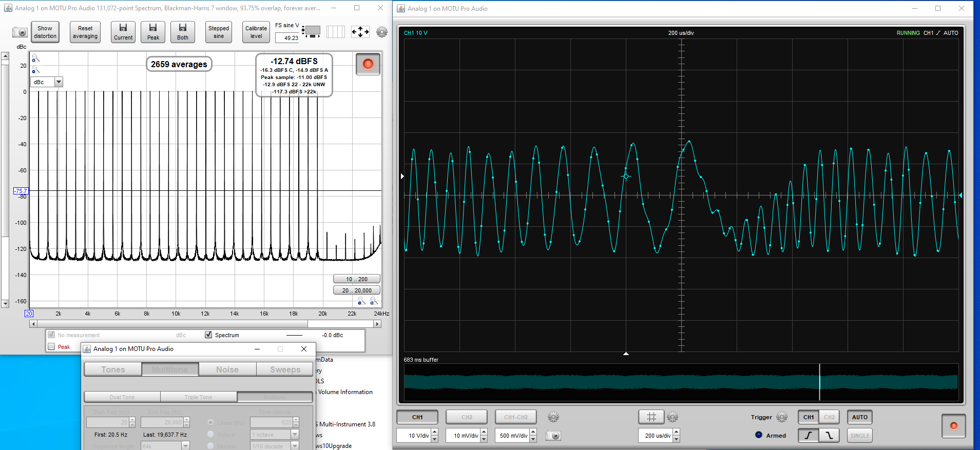This screenshot has height=450, width=980.
Task: Click SINGLE trigger button
Action: pos(860,436)
